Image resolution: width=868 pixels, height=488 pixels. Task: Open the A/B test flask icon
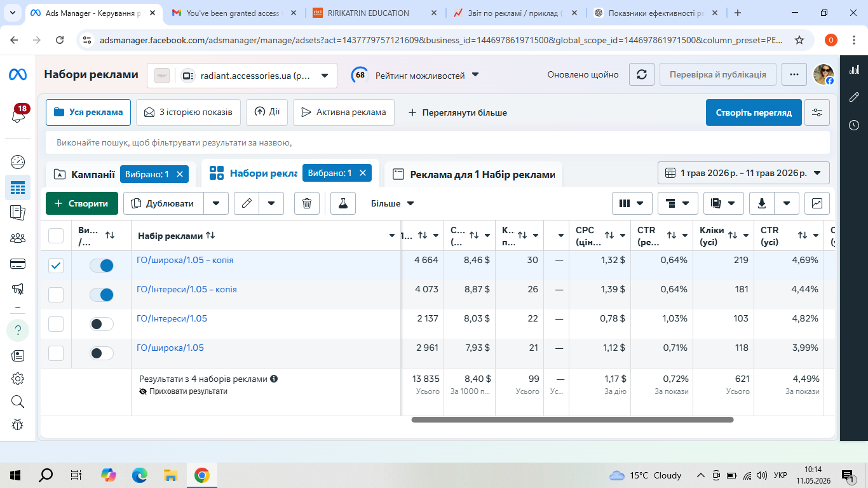point(343,203)
